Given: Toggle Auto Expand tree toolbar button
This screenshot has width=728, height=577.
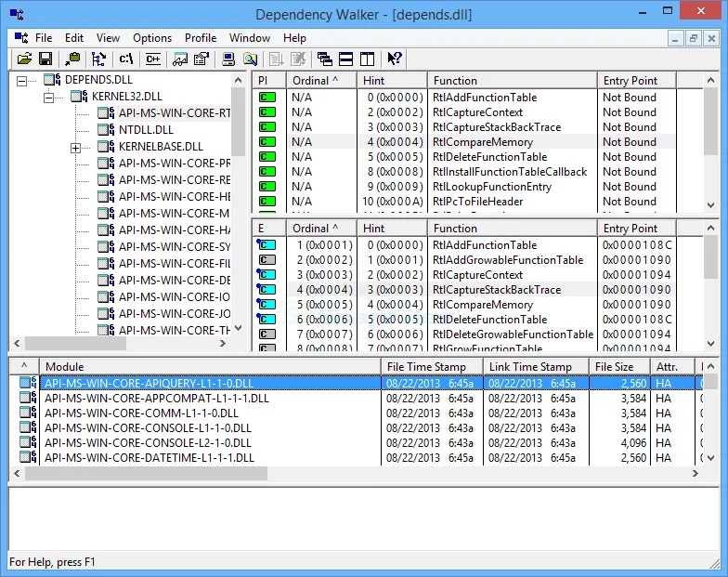Looking at the screenshot, I should click(x=98, y=59).
